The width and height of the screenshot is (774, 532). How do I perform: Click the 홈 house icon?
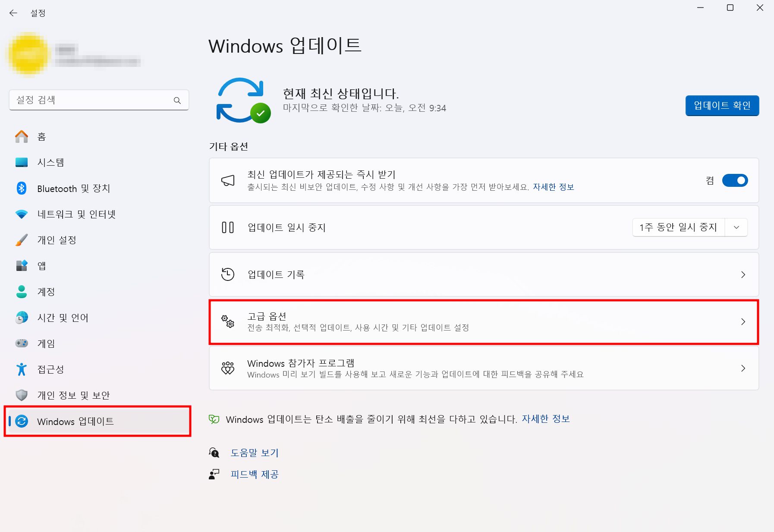tap(22, 136)
